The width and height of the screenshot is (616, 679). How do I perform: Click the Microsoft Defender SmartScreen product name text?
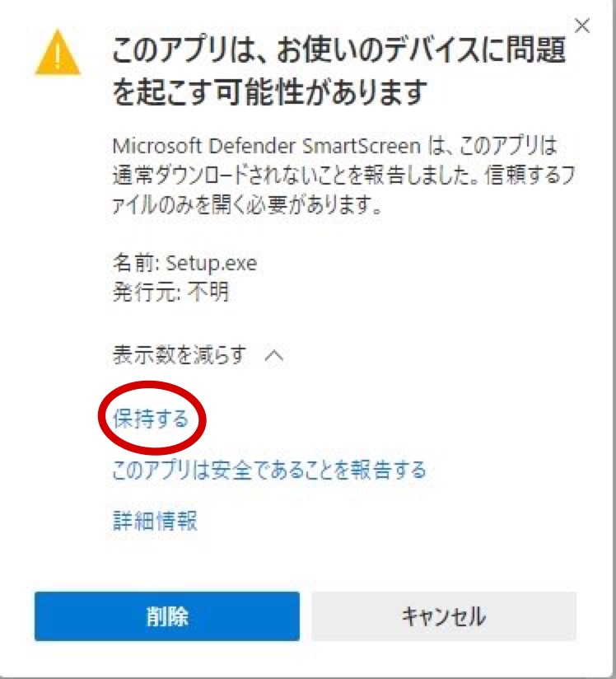[266, 146]
